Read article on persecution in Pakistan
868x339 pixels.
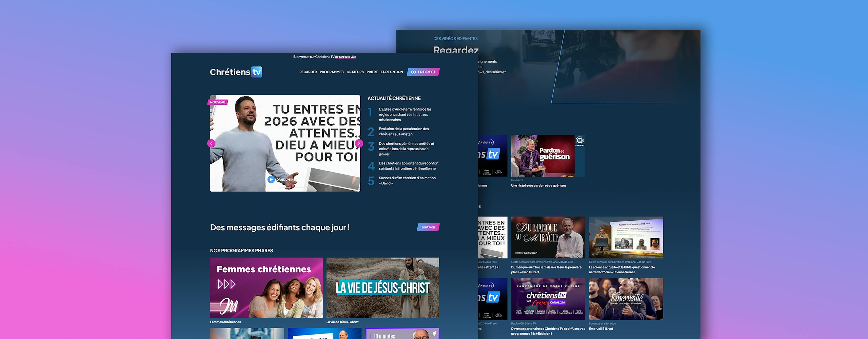pyautogui.click(x=404, y=132)
